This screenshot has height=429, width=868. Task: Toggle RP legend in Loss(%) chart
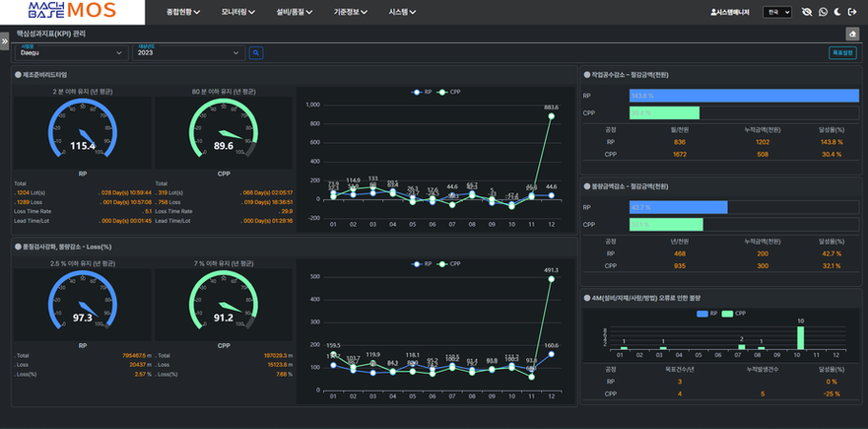pyautogui.click(x=423, y=264)
